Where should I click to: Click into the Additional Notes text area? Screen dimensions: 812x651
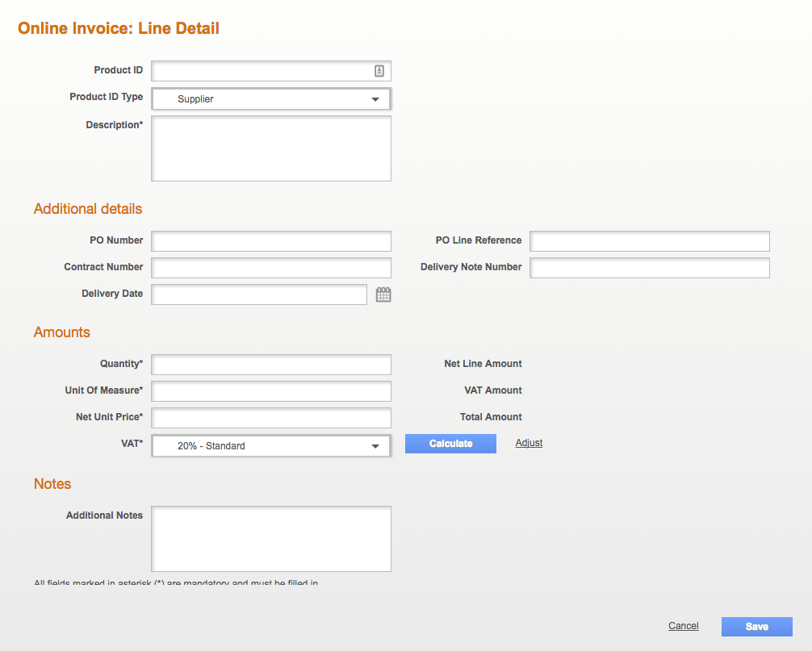[270, 539]
